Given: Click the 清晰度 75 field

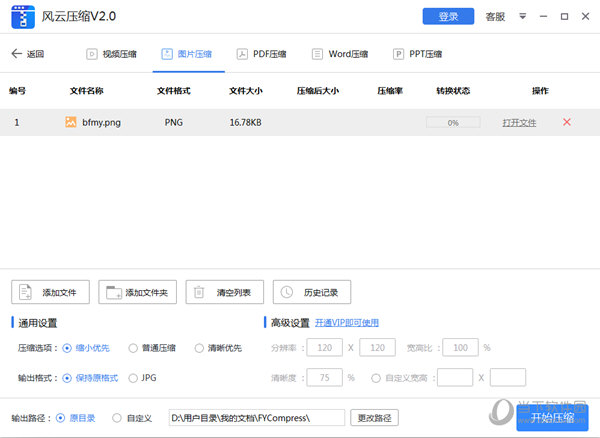Looking at the screenshot, I should (324, 378).
